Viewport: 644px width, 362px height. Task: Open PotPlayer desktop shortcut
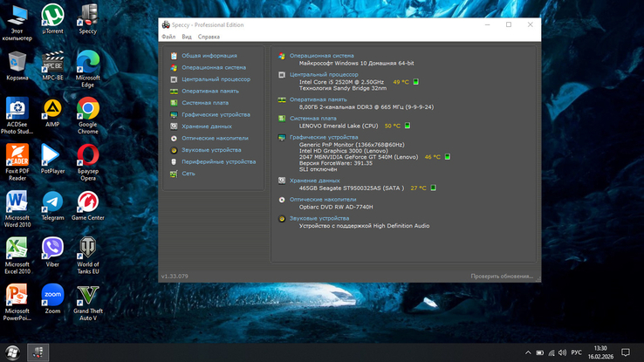(52, 160)
